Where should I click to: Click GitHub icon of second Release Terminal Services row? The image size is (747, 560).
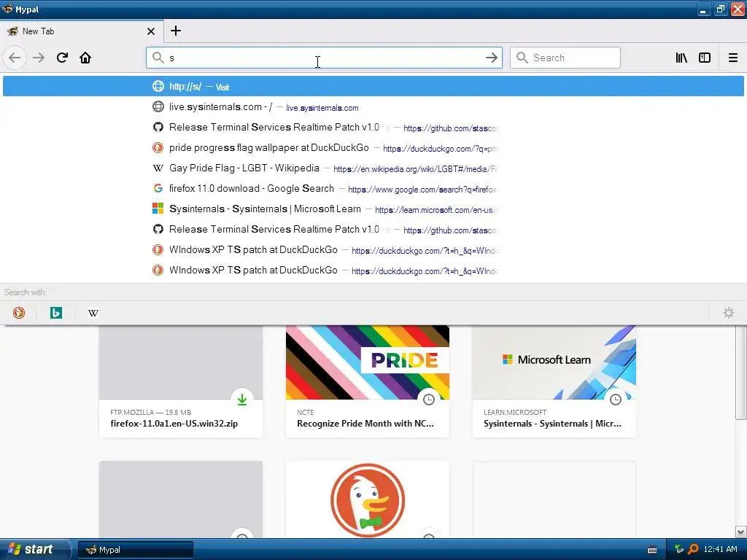[x=158, y=230]
